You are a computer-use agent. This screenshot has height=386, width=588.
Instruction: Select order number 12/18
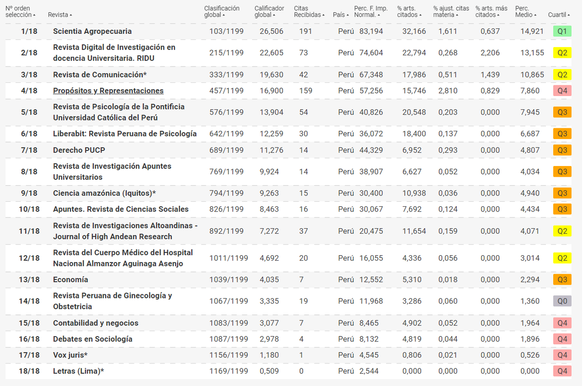pyautogui.click(x=29, y=258)
